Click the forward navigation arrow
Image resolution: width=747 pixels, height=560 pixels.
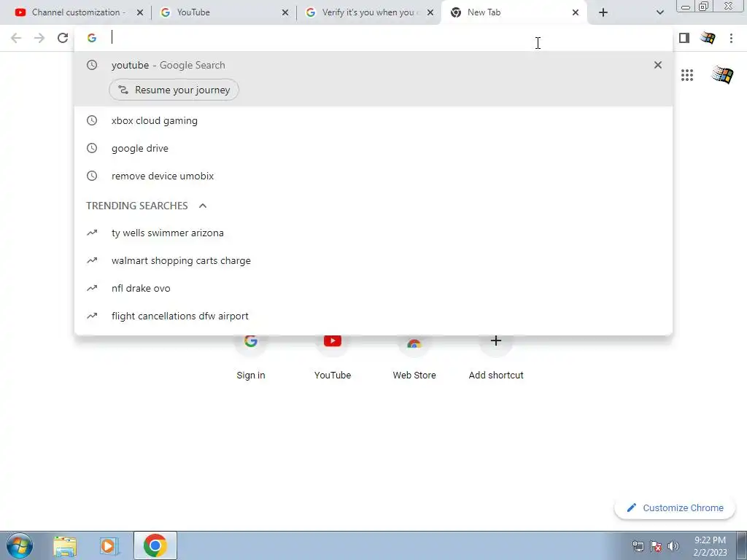pos(39,38)
